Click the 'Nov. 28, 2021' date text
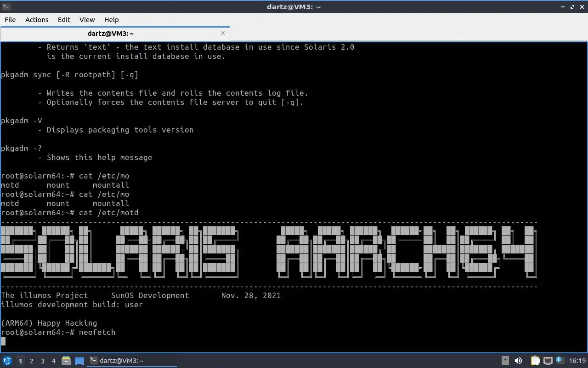 click(251, 295)
